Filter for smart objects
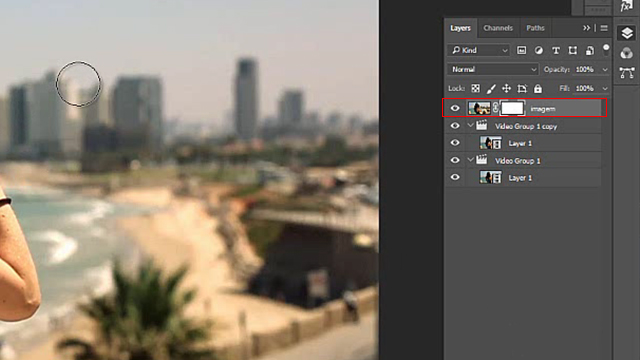 pyautogui.click(x=590, y=50)
